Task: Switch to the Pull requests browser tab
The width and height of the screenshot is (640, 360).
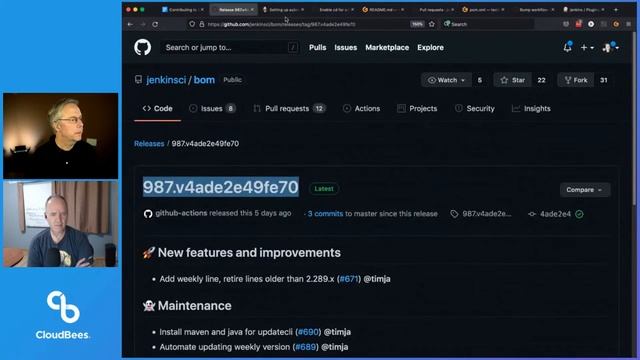Action: [434, 9]
